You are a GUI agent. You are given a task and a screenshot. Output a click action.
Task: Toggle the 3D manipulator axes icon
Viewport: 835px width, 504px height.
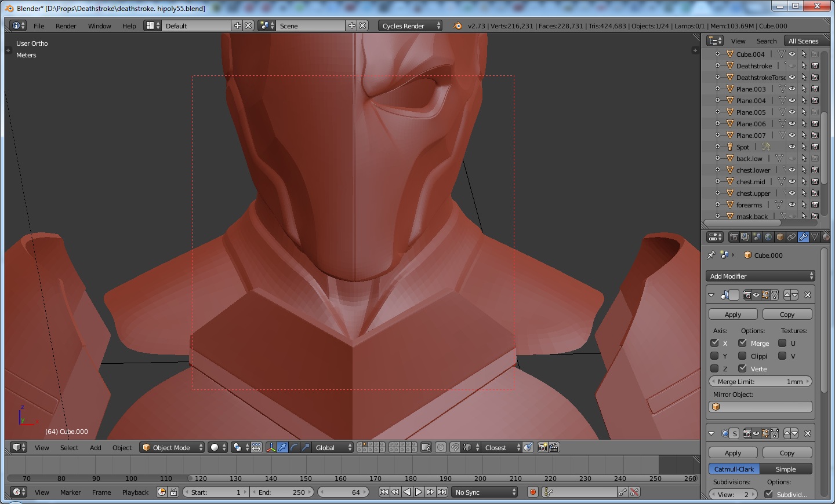(x=271, y=447)
